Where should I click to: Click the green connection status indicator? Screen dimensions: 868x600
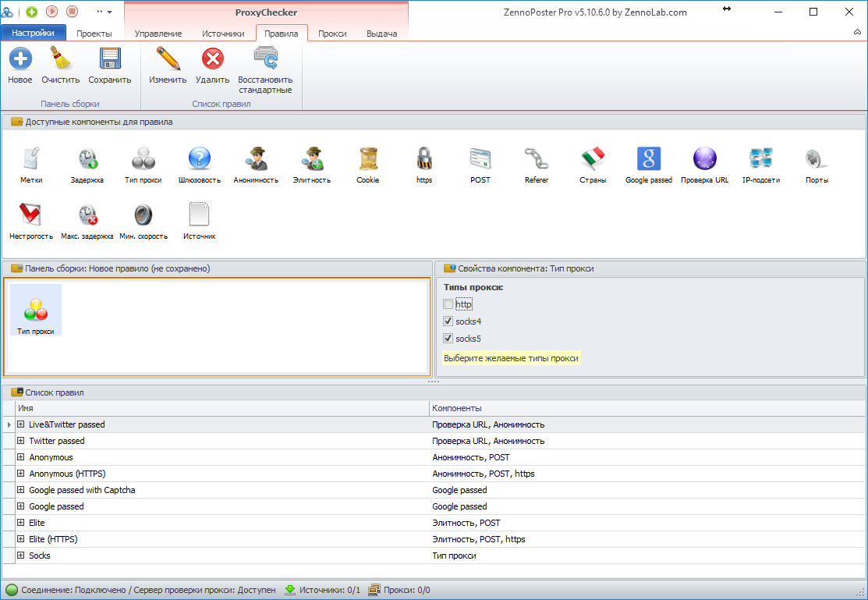coord(12,590)
